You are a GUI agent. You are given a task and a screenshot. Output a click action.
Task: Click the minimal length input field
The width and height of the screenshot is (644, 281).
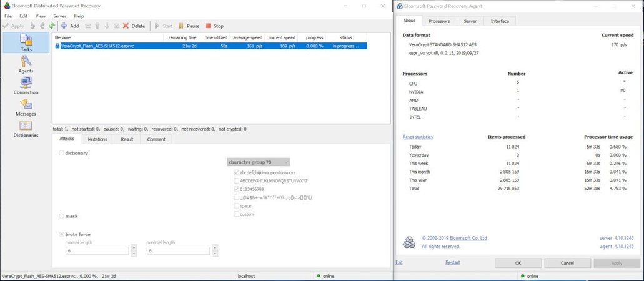[97, 250]
